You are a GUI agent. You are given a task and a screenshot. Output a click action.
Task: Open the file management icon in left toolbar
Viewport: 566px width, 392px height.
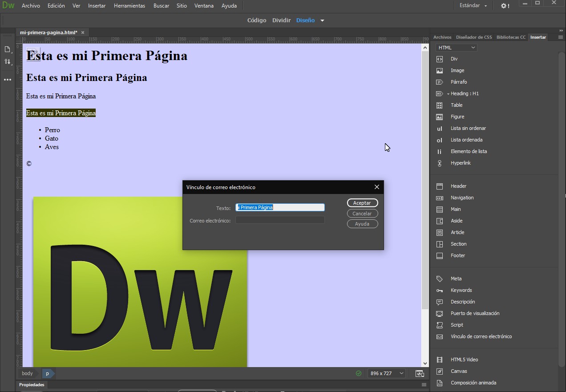[8, 49]
